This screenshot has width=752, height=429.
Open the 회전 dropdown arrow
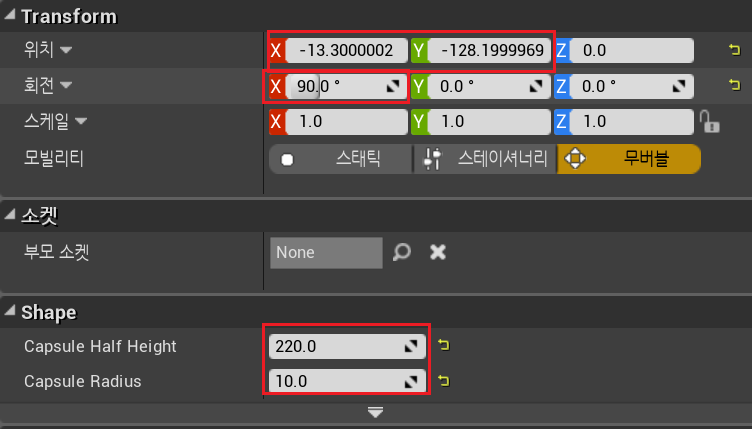[x=66, y=85]
